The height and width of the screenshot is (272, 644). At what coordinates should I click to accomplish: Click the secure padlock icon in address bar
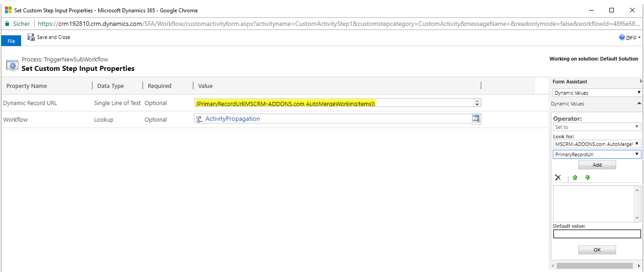click(7, 24)
